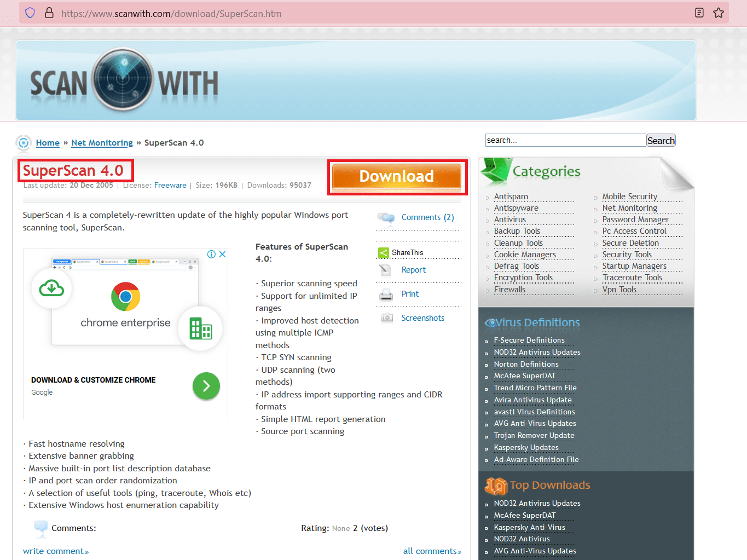This screenshot has width=747, height=560.
Task: Click the green building icon in ad
Action: tap(201, 328)
